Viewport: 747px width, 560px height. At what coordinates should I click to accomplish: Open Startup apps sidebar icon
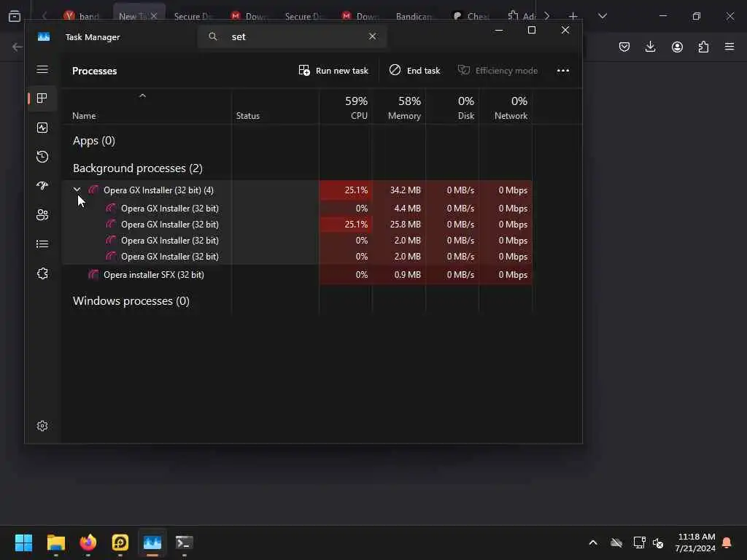coord(42,186)
